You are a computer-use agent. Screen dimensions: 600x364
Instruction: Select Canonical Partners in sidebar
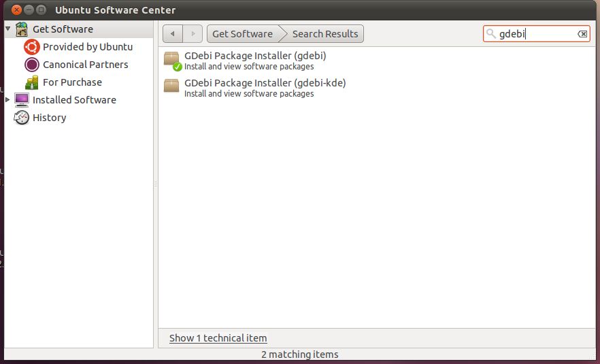[85, 65]
